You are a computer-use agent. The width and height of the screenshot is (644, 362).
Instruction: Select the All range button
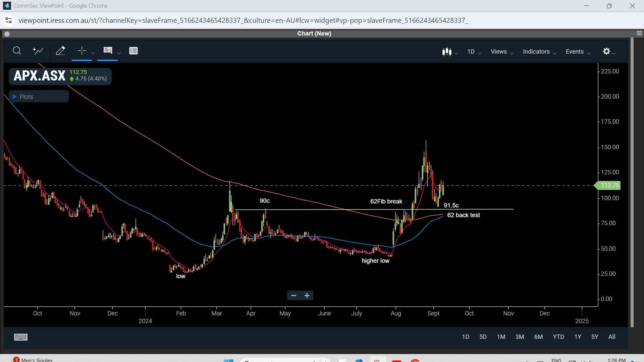tap(612, 337)
